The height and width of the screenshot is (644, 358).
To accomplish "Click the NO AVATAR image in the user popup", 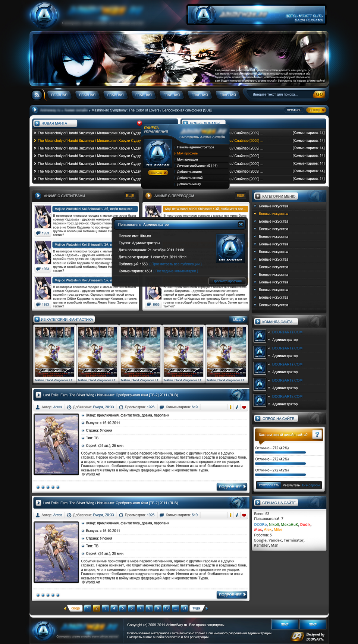I will pos(230,248).
